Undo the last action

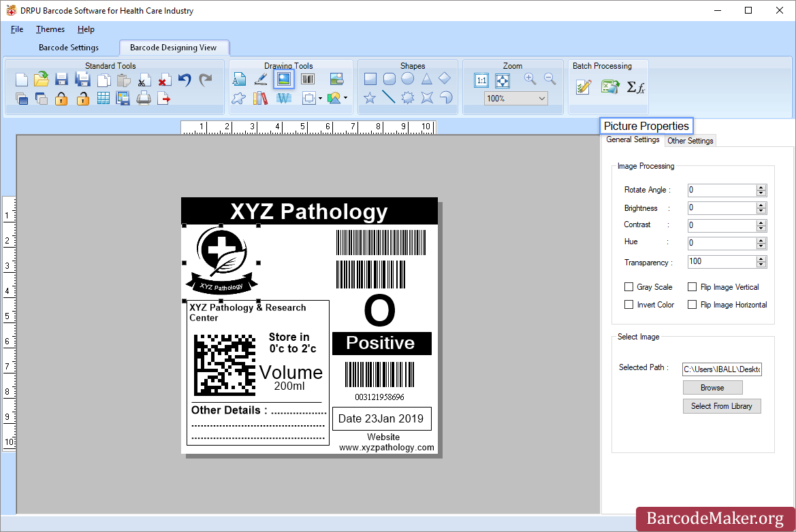pyautogui.click(x=185, y=80)
